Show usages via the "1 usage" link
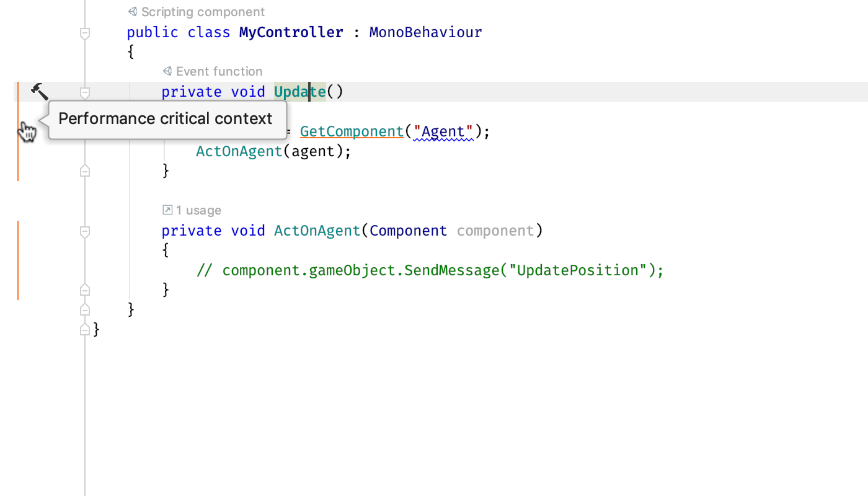 [198, 210]
